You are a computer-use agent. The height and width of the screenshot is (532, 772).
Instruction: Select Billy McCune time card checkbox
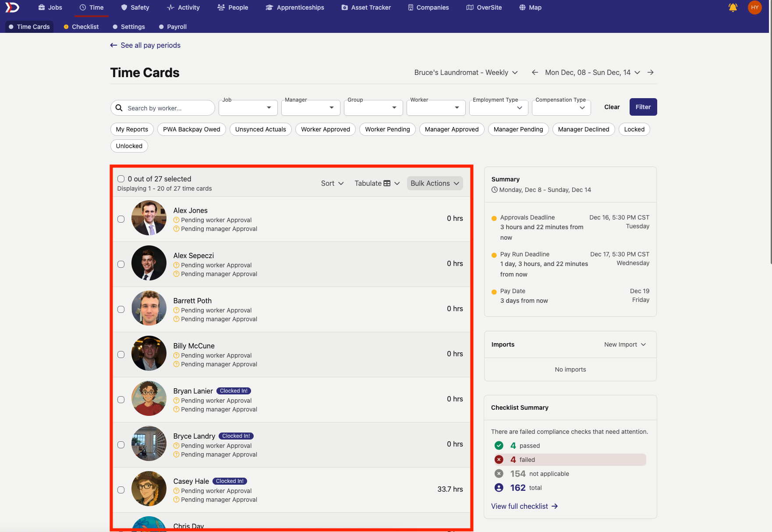pos(121,355)
